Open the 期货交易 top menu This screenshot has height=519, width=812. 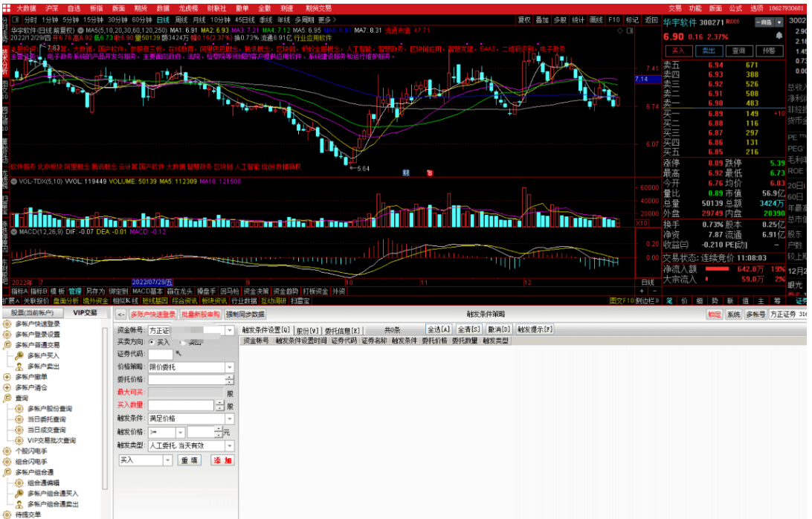tap(318, 8)
